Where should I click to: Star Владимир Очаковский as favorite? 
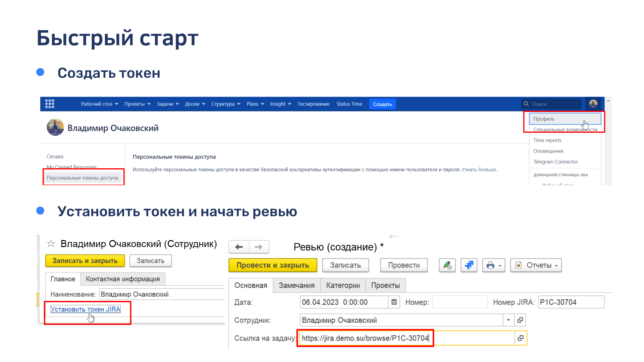click(51, 244)
